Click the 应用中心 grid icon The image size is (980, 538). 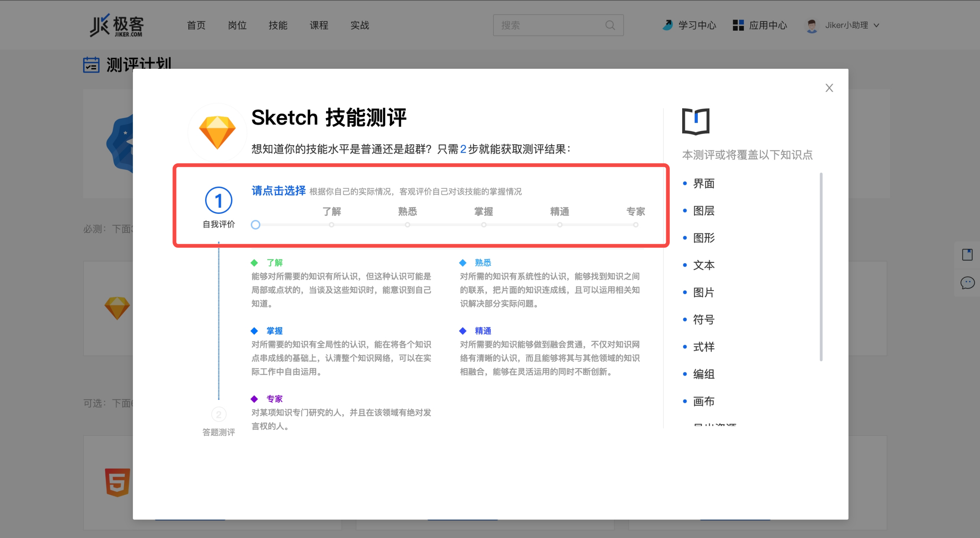coord(738,25)
